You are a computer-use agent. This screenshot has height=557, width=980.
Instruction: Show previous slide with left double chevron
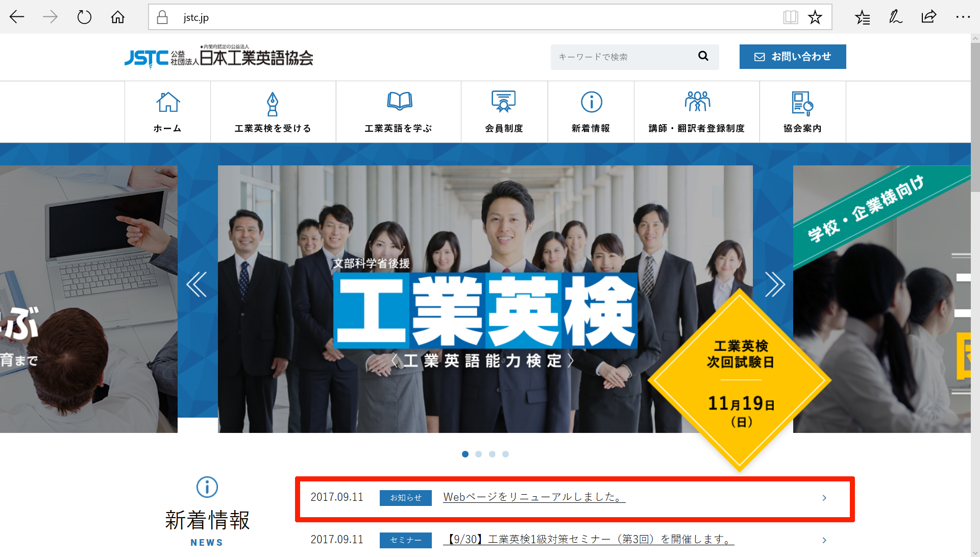click(x=197, y=284)
